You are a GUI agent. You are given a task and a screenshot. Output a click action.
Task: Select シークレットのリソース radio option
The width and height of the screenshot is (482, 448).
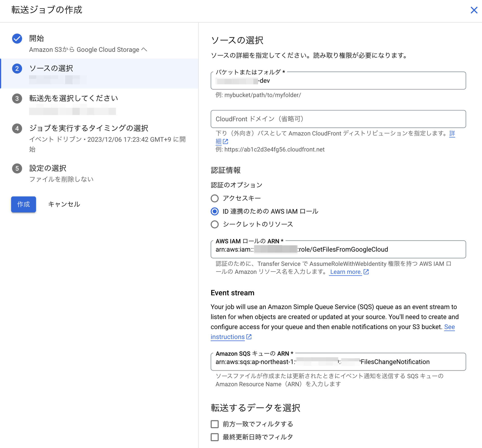(x=214, y=224)
